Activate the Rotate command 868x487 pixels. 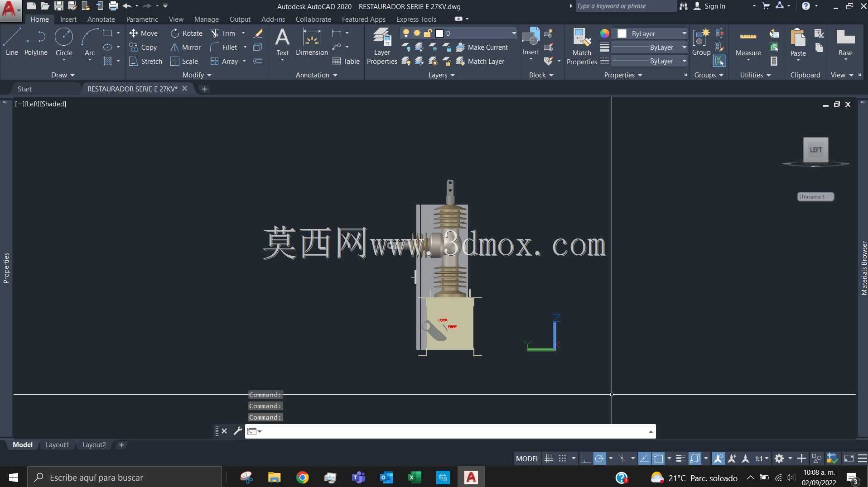tap(187, 33)
